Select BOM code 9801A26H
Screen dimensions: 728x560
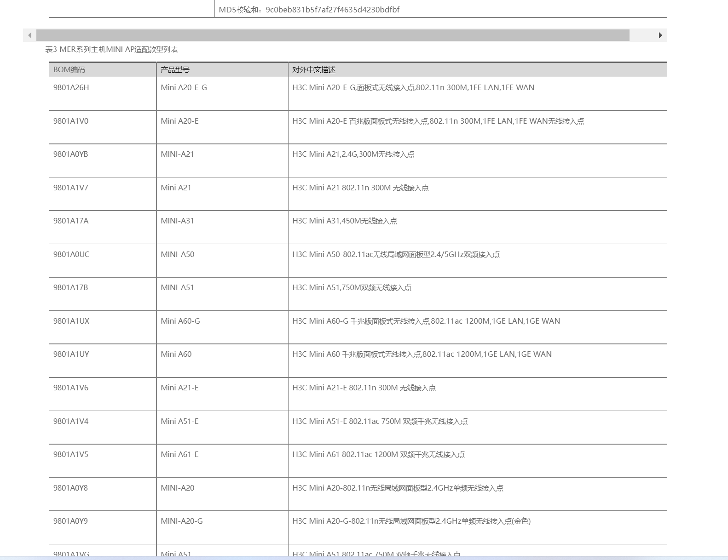[x=71, y=87]
